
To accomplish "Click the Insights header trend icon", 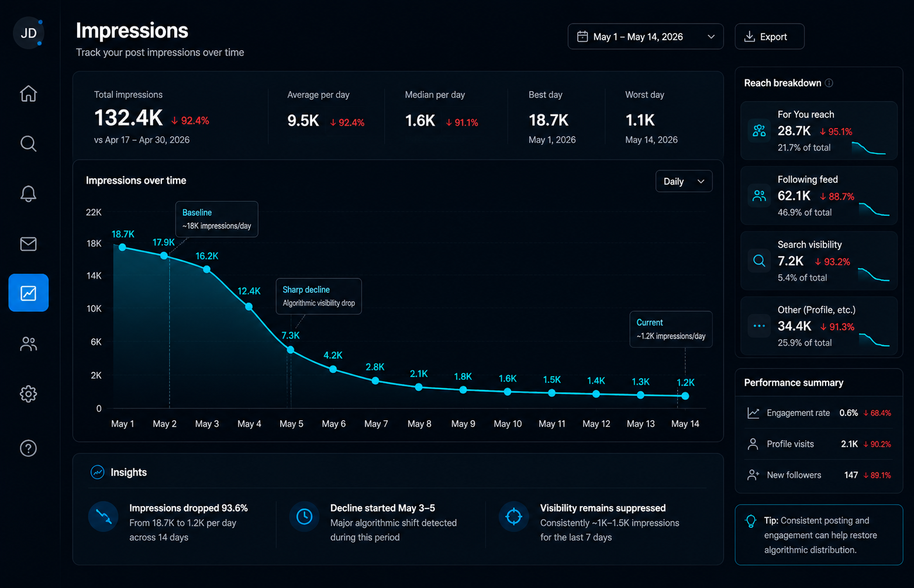I will tap(97, 472).
